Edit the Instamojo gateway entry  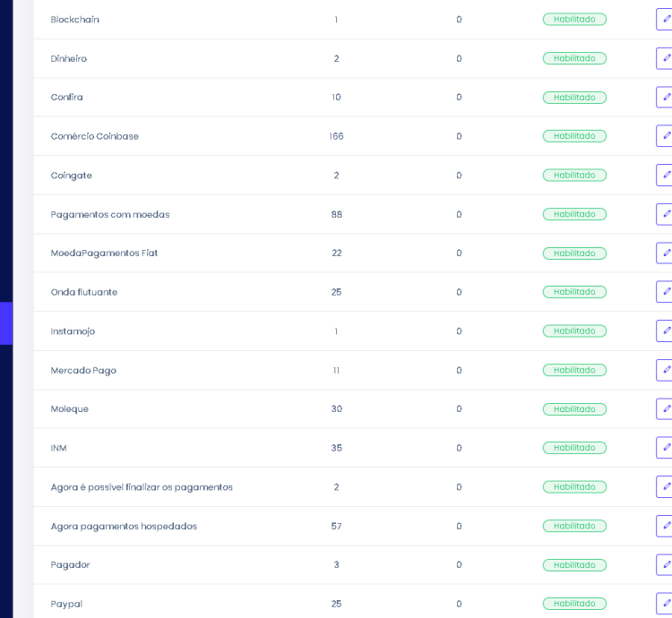(665, 331)
